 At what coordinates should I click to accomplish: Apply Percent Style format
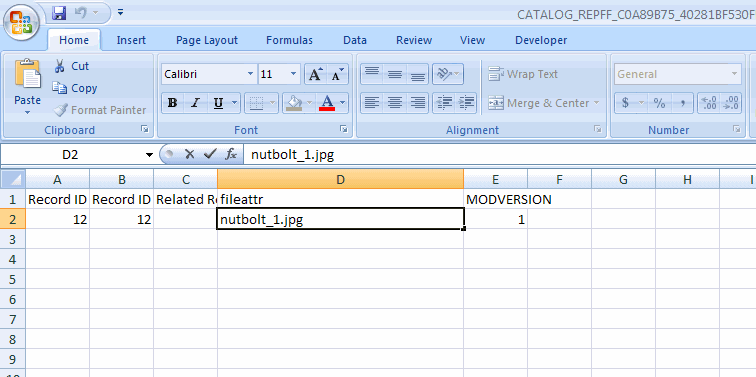(660, 103)
